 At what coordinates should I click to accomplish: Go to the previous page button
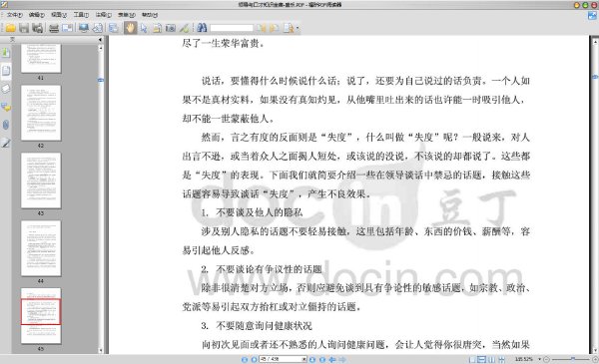pyautogui.click(x=254, y=359)
